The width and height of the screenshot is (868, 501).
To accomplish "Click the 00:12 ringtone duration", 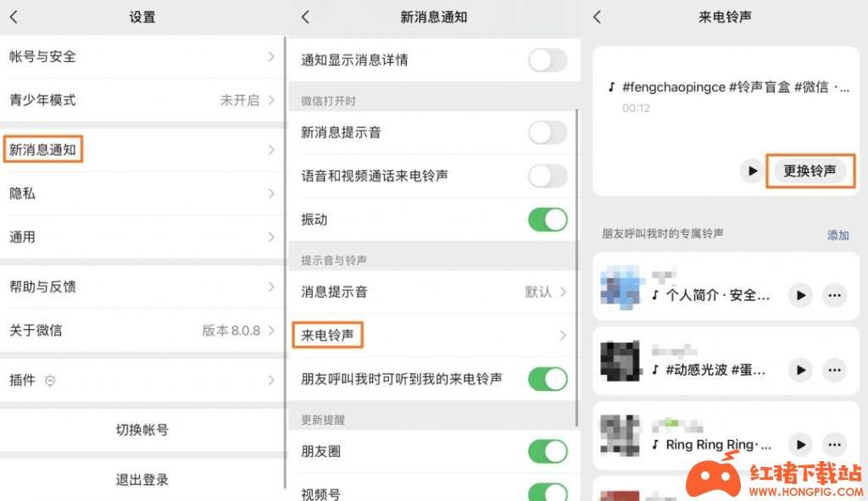I will click(636, 108).
